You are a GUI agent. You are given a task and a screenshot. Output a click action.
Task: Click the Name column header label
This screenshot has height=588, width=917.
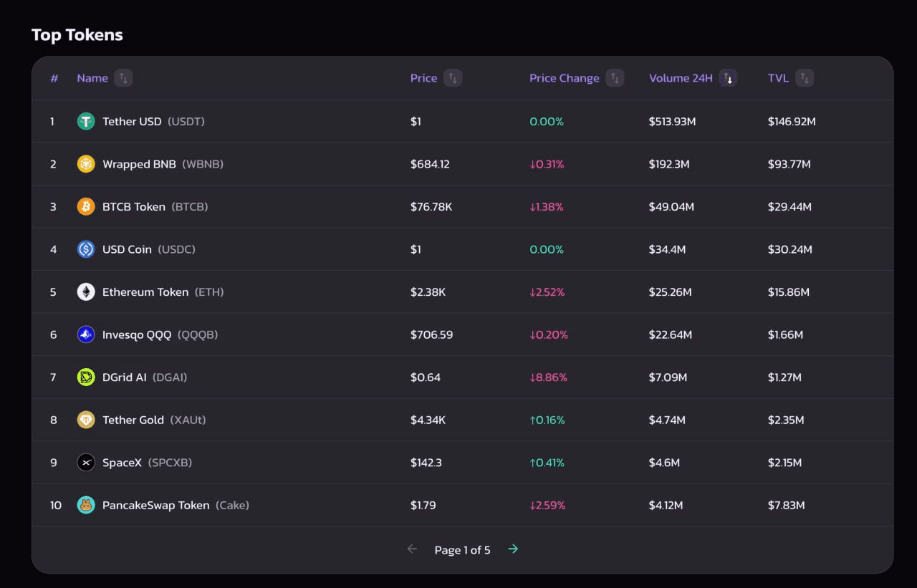click(x=92, y=78)
